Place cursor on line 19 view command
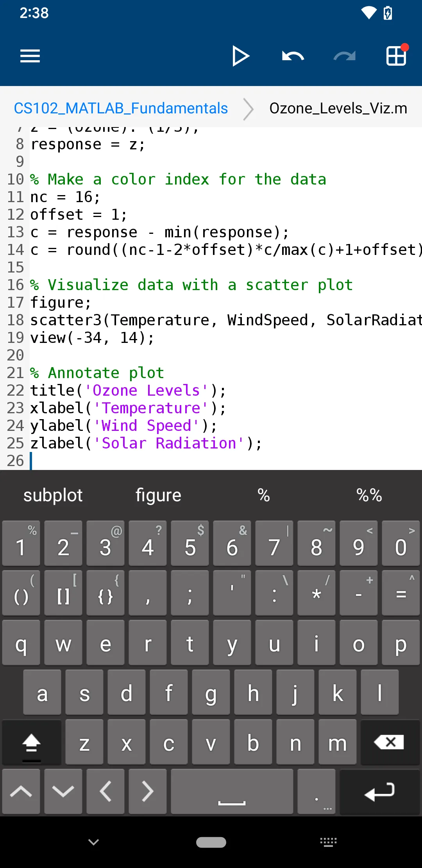The width and height of the screenshot is (422, 868). pos(92,338)
